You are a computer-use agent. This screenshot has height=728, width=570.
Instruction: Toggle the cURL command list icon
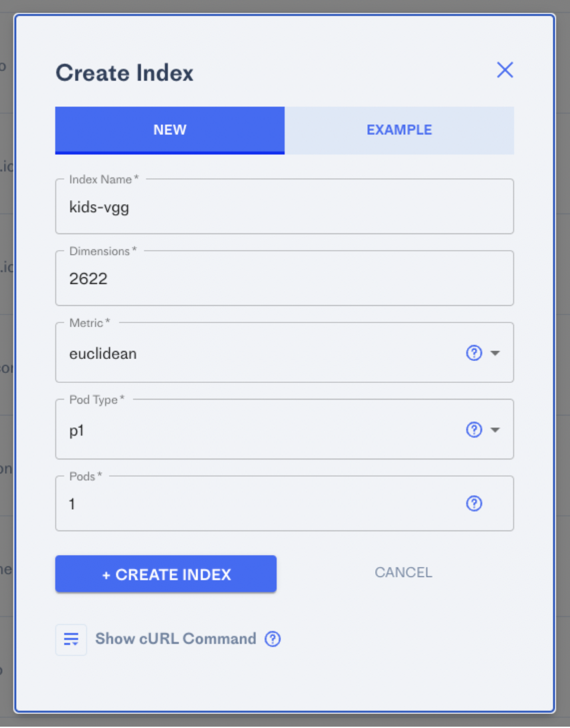pyautogui.click(x=71, y=640)
